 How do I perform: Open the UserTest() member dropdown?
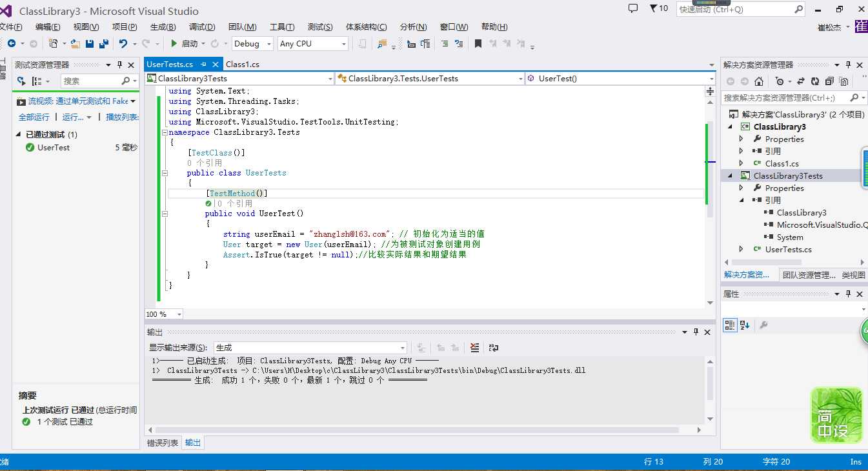tap(621, 78)
